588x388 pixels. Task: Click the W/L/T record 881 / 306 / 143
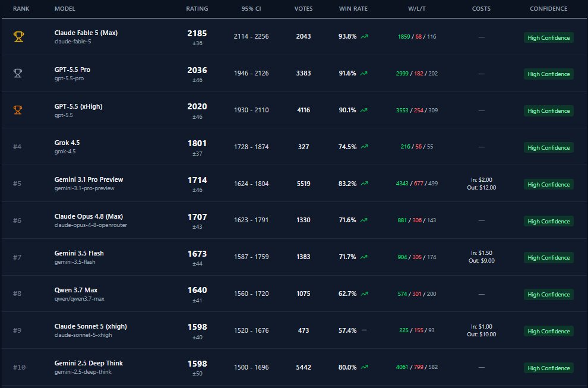[x=417, y=220]
